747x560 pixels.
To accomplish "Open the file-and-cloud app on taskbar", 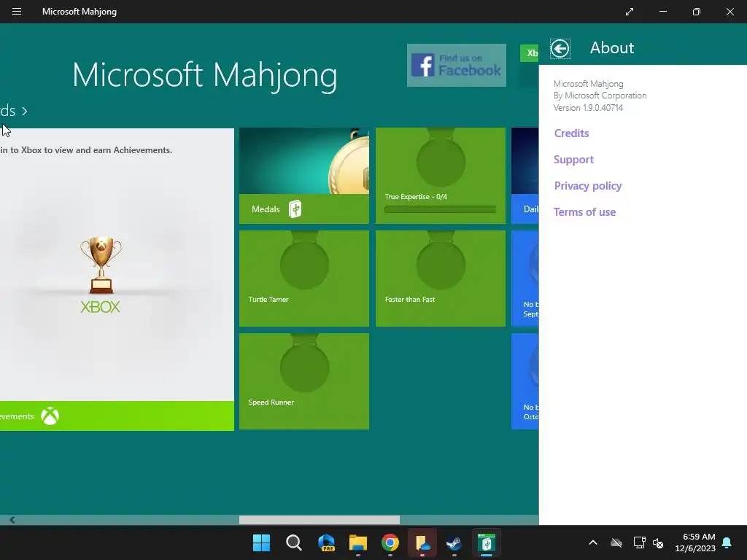I will point(422,542).
